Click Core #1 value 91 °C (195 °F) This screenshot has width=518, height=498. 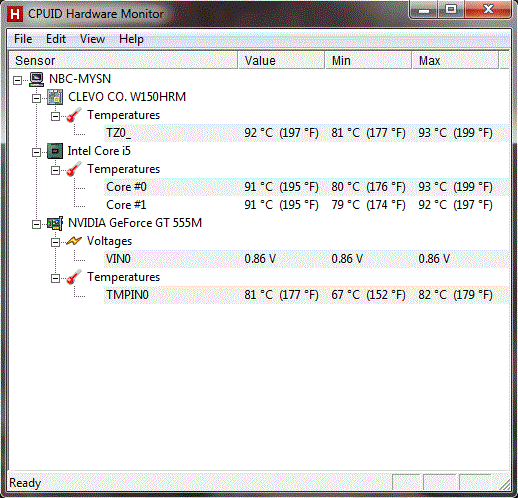click(281, 205)
